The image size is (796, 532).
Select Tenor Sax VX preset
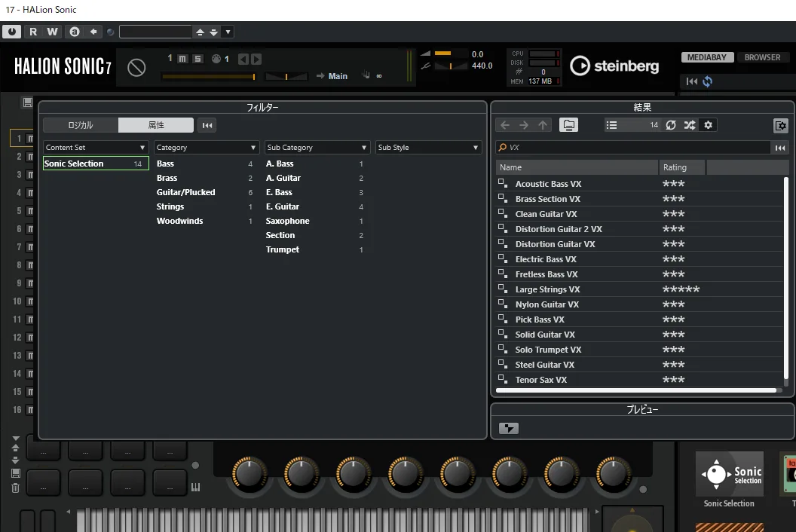[x=640, y=380]
